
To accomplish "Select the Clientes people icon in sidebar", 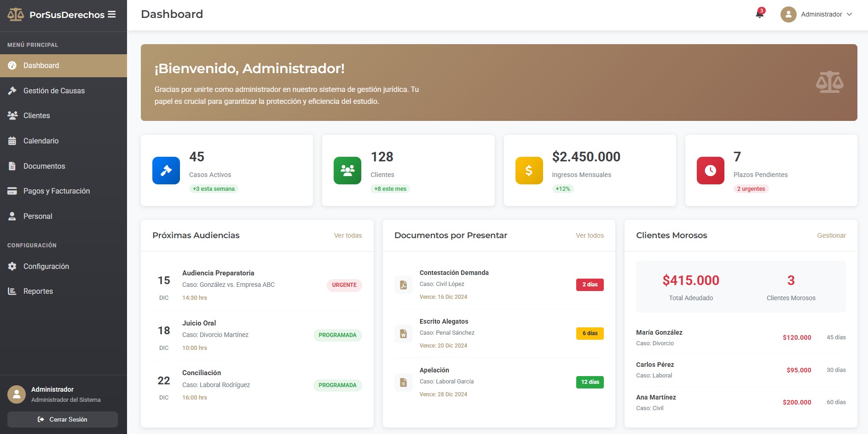I will 12,115.
